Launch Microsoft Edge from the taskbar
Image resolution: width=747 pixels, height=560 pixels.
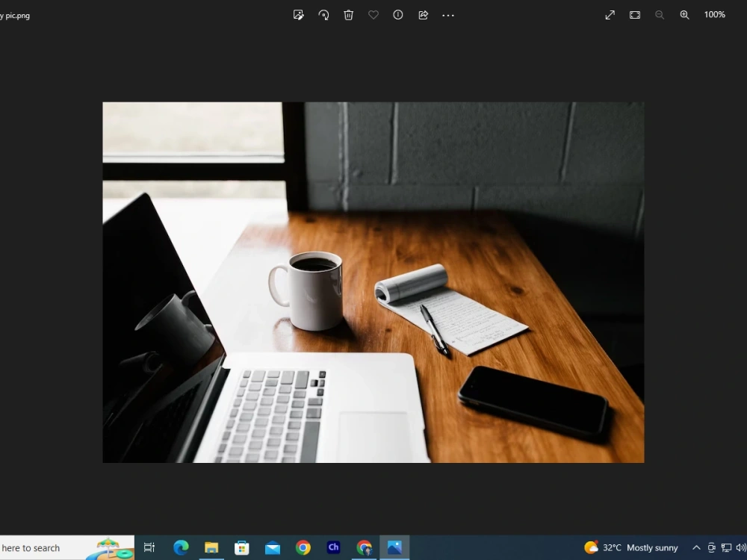(181, 547)
